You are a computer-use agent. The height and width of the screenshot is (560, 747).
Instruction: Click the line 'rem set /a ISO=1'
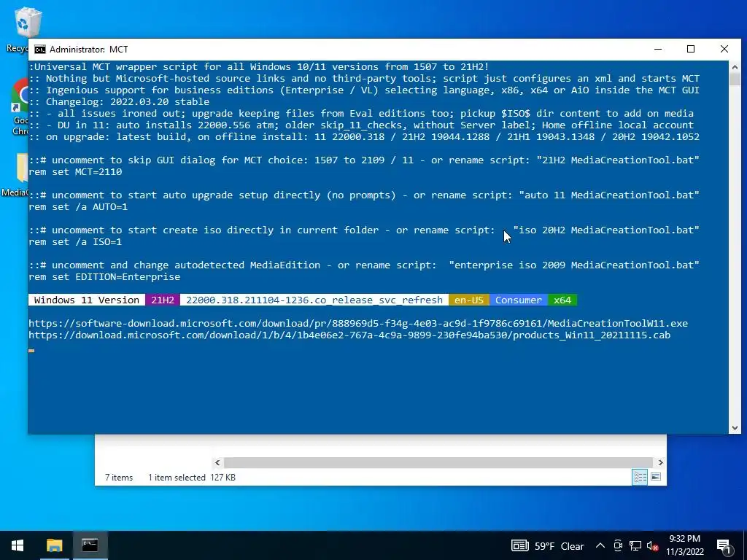[75, 242]
